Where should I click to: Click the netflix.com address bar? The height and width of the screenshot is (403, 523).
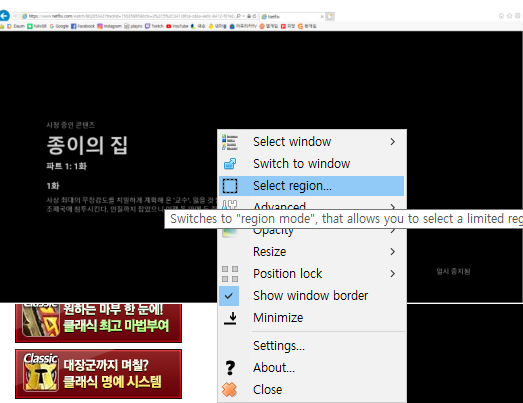[131, 16]
